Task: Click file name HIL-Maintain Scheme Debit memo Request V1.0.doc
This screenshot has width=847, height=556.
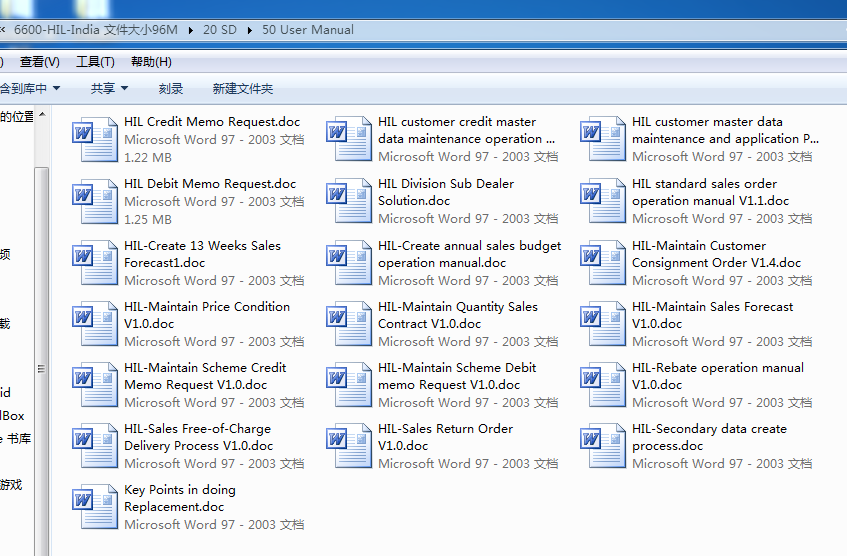Action: [457, 376]
